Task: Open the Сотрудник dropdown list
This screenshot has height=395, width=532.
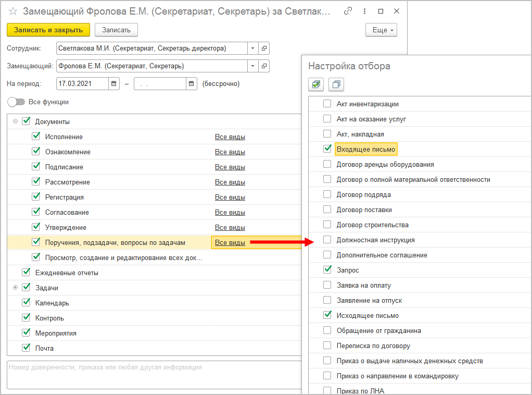Action: point(253,48)
